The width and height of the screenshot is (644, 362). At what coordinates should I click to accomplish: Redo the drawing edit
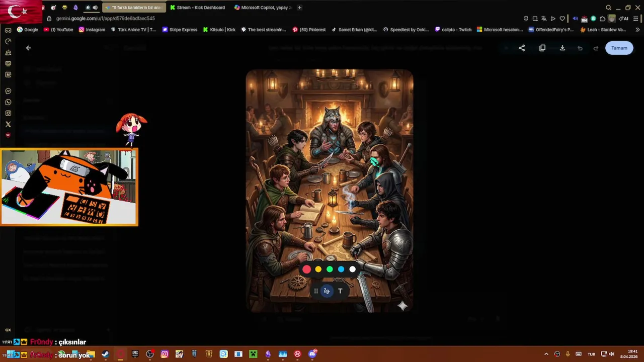pos(596,48)
